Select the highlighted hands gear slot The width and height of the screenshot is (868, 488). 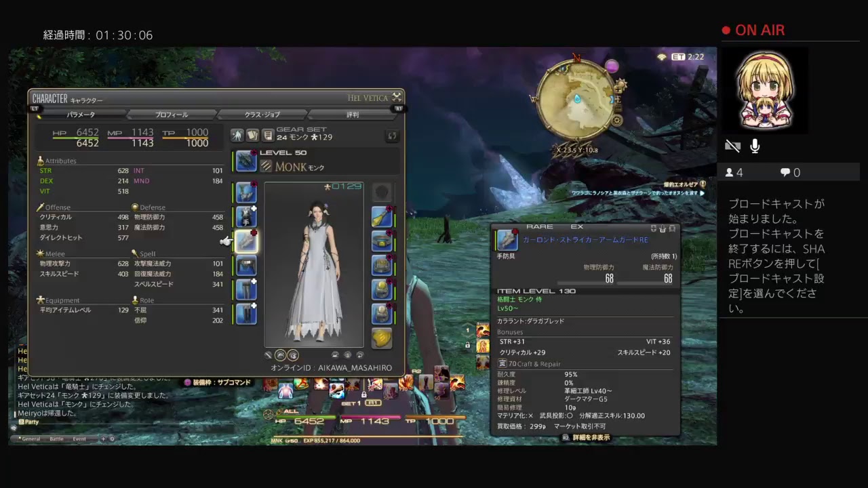tap(246, 241)
